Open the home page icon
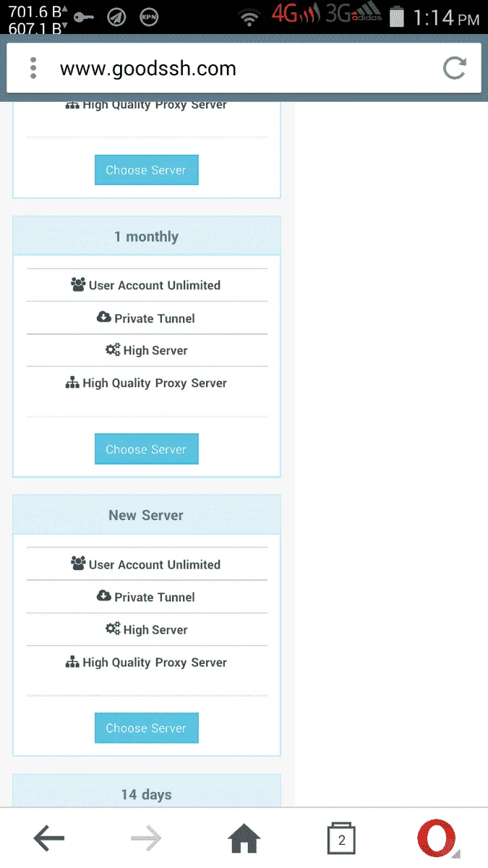This screenshot has height=868, width=488. pyautogui.click(x=244, y=839)
